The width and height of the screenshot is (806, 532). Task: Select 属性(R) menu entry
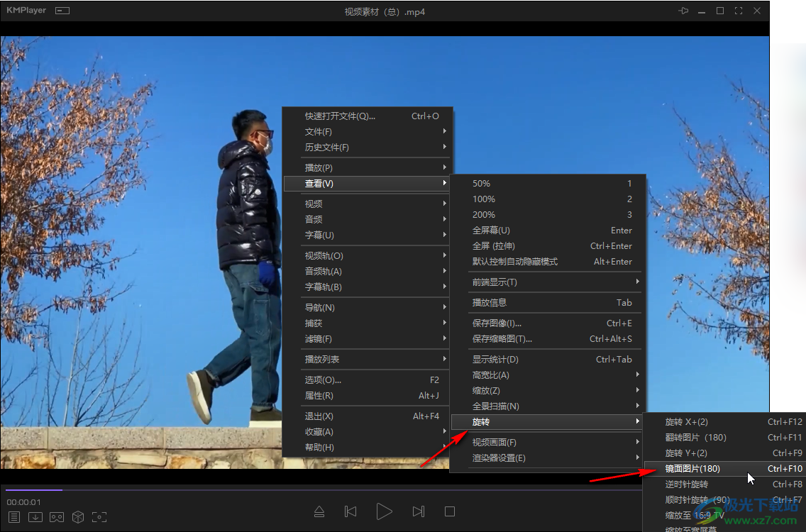(x=367, y=396)
